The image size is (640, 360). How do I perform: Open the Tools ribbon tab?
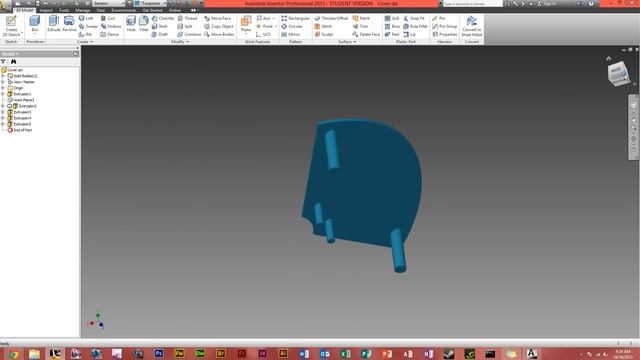point(64,10)
